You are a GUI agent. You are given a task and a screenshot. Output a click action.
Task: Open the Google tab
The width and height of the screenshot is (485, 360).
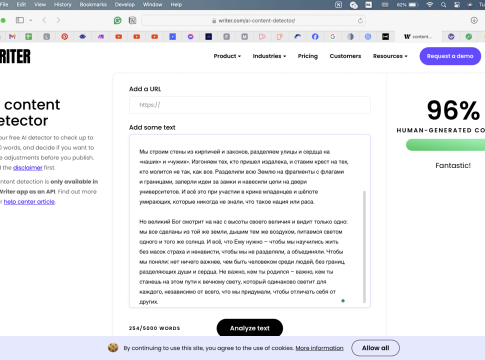coord(333,37)
